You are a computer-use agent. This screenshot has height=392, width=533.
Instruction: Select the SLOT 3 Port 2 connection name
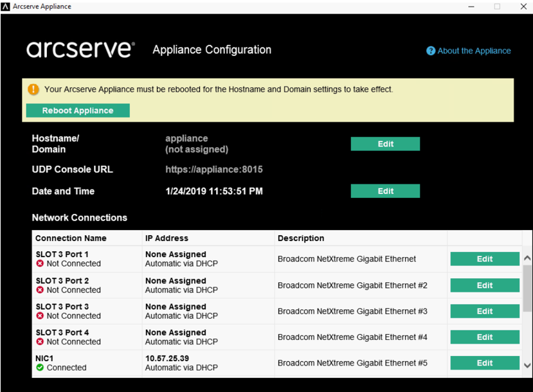[x=62, y=281]
